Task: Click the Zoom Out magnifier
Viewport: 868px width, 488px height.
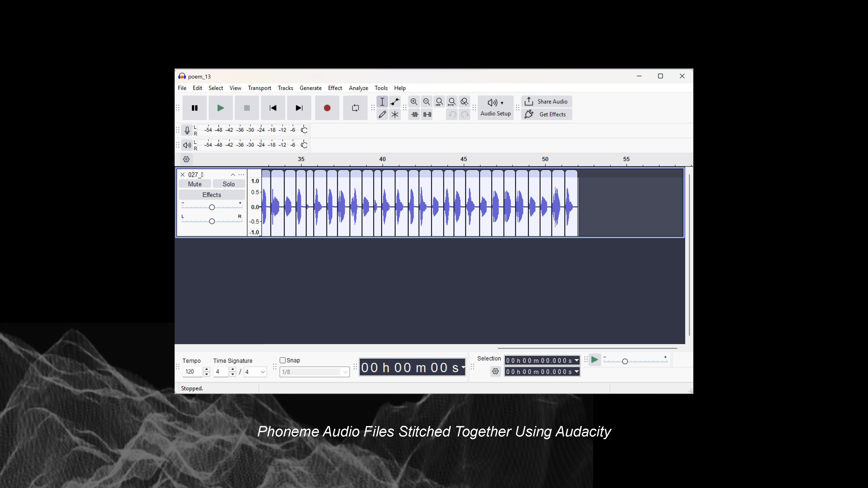Action: (427, 102)
